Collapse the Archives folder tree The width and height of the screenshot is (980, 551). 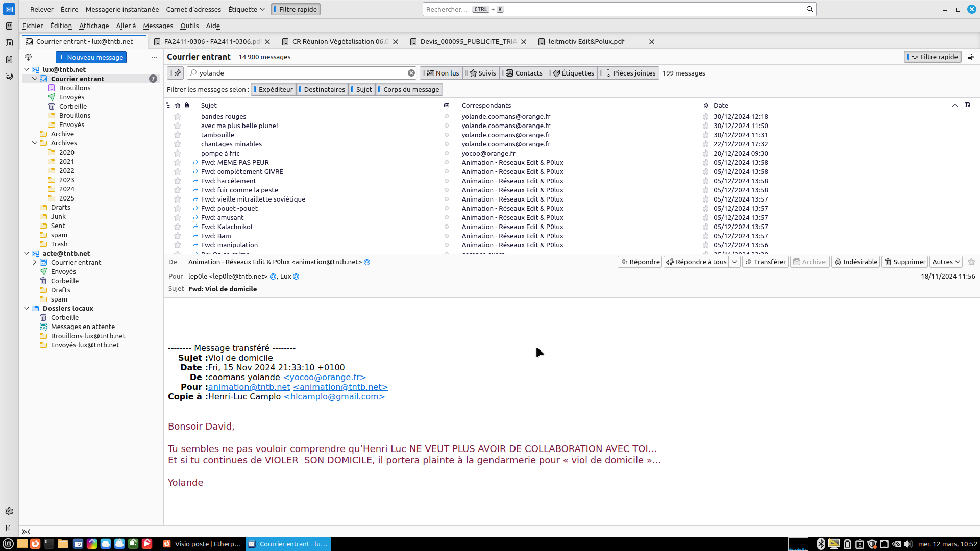pyautogui.click(x=35, y=143)
